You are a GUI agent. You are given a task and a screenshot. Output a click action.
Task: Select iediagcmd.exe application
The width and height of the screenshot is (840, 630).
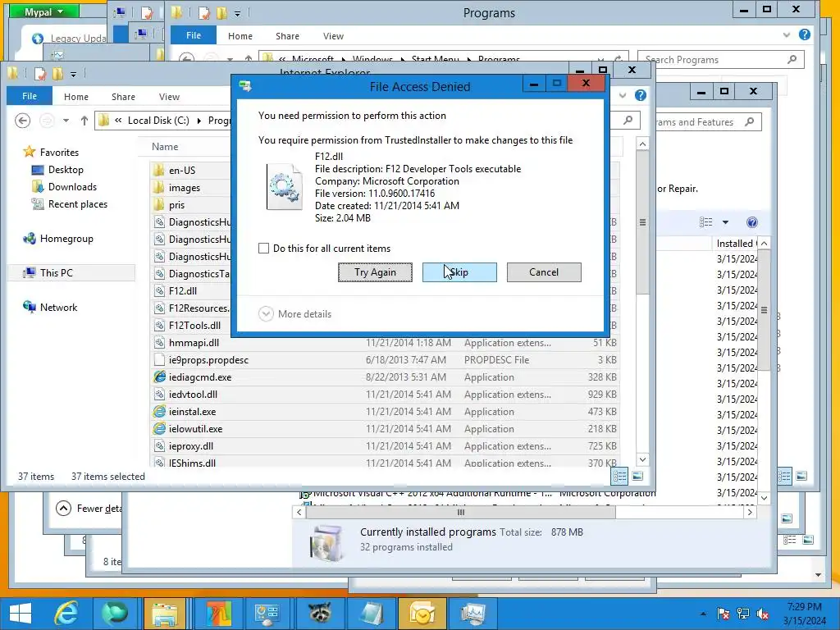click(200, 377)
